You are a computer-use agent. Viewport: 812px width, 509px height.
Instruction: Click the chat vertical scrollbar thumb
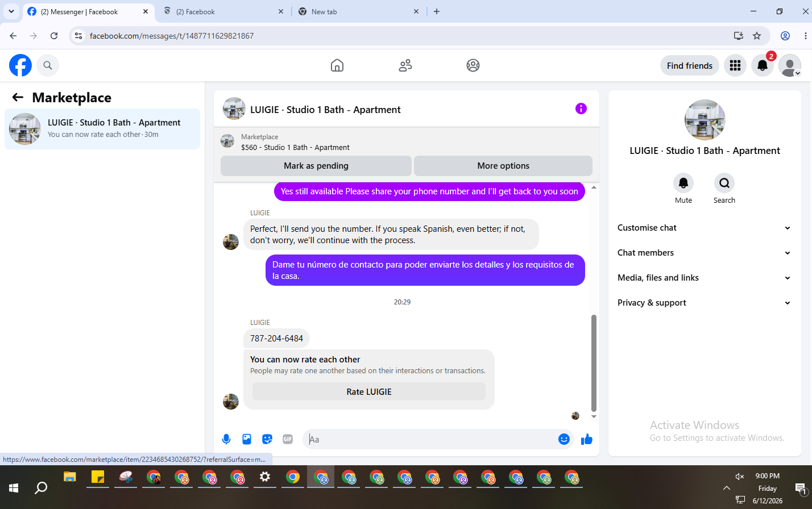[x=594, y=363]
